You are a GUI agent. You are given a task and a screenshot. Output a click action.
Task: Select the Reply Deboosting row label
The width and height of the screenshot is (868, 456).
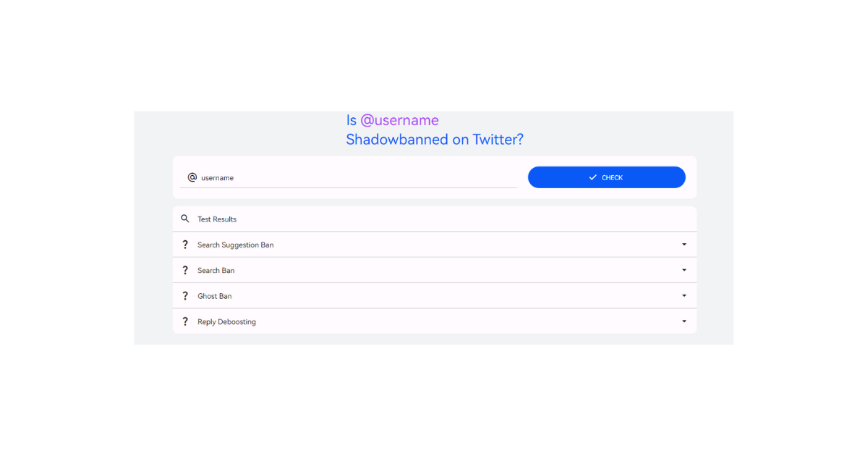[x=226, y=322]
